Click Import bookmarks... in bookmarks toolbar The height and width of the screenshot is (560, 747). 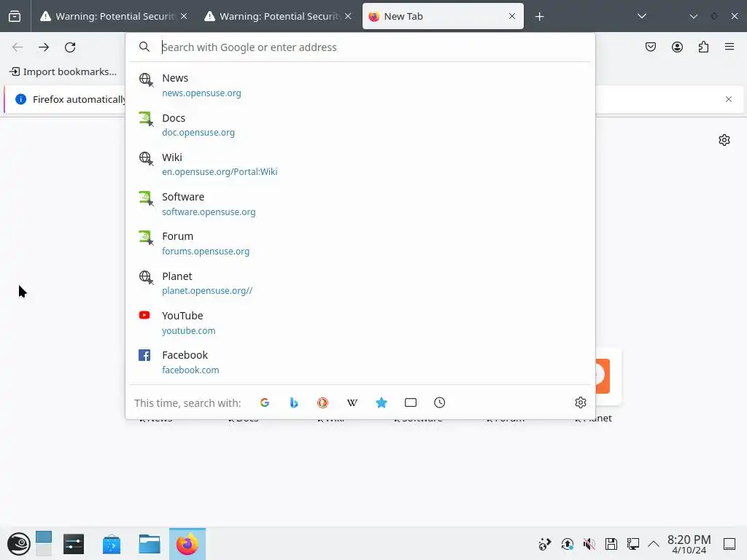[63, 71]
